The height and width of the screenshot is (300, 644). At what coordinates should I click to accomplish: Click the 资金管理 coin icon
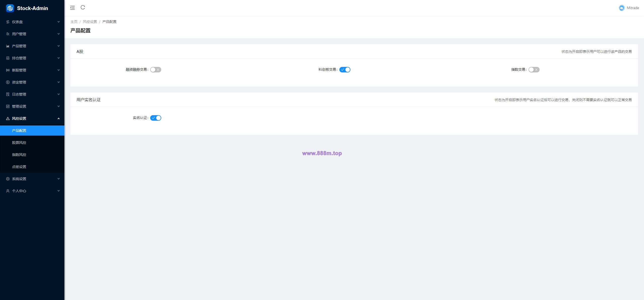(x=8, y=82)
